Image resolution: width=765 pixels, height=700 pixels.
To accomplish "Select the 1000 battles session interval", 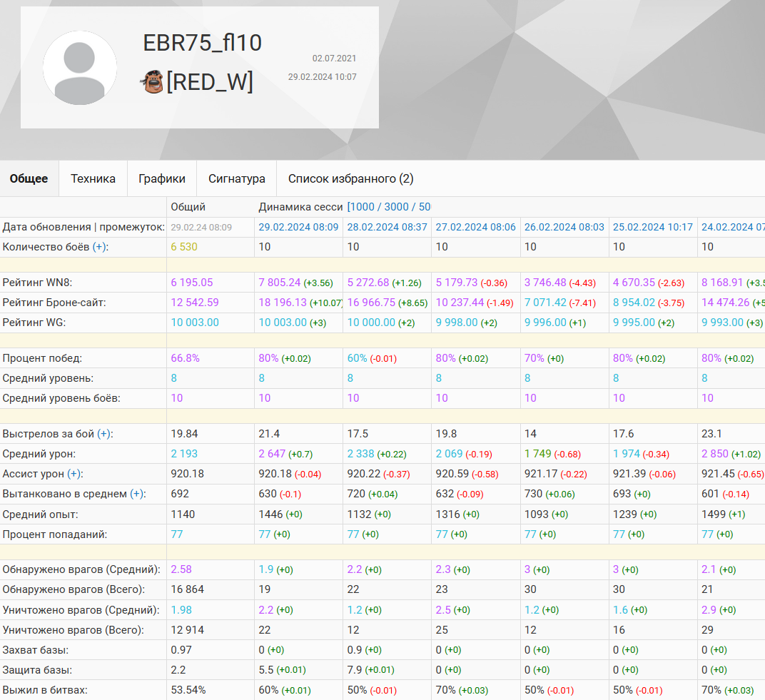I will [x=363, y=207].
